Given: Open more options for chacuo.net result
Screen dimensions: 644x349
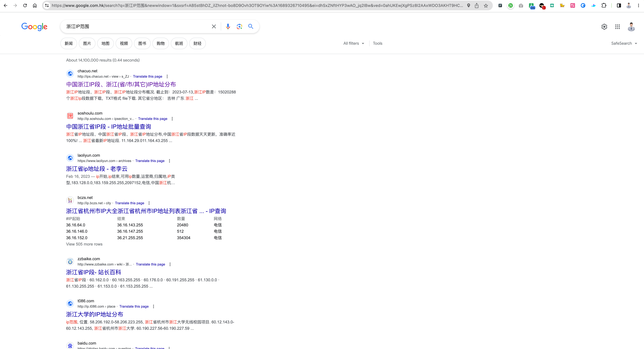Looking at the screenshot, I should (167, 76).
